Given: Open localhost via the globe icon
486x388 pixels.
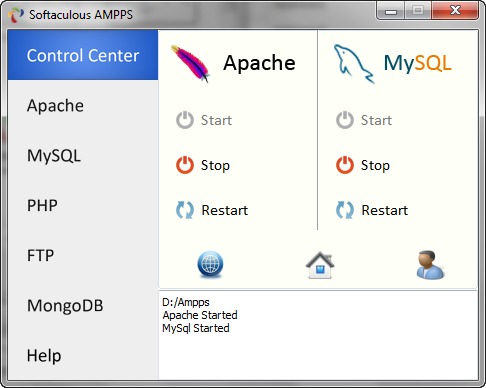Looking at the screenshot, I should [x=210, y=264].
